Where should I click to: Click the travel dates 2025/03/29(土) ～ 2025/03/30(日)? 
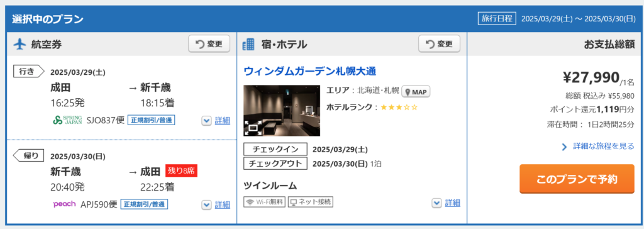[x=579, y=19]
